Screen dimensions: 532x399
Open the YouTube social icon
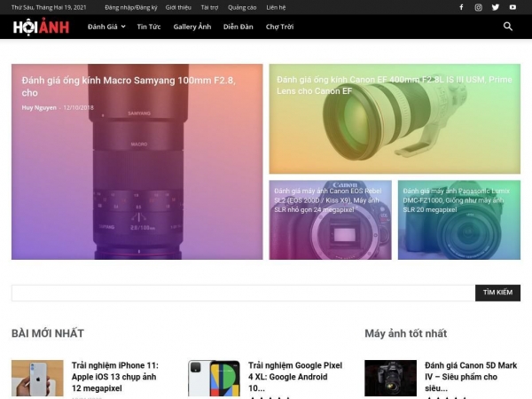pyautogui.click(x=512, y=7)
